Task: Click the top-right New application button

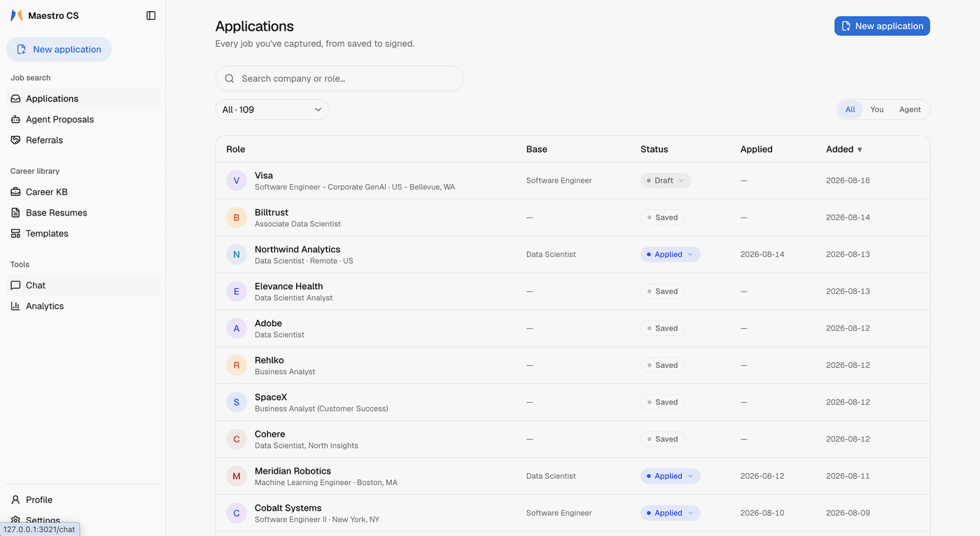Action: [882, 26]
